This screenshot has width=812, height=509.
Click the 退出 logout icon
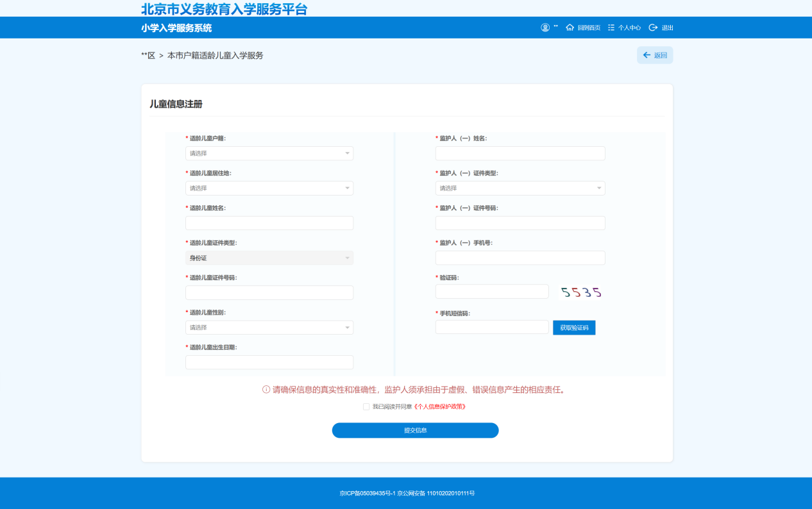point(653,28)
